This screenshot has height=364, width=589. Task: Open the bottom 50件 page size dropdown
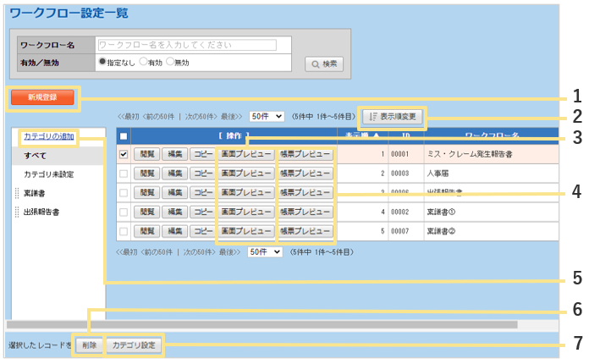click(x=266, y=252)
